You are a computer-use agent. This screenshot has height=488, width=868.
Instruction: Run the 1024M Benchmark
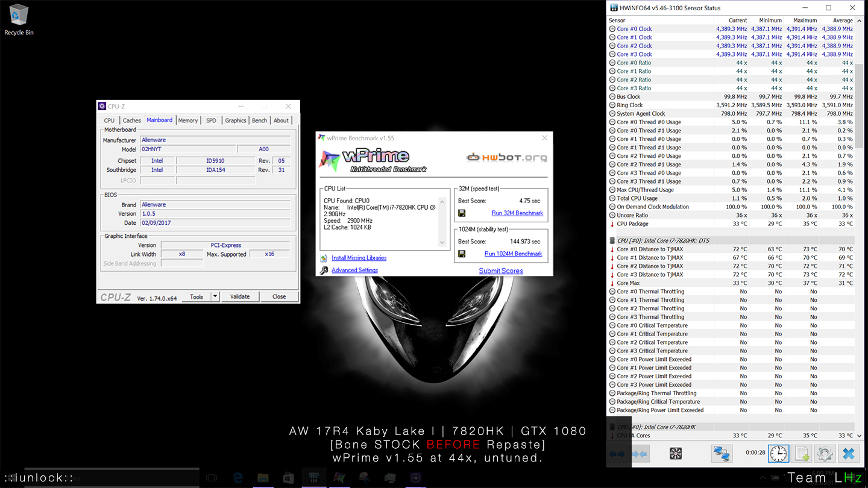pos(513,254)
